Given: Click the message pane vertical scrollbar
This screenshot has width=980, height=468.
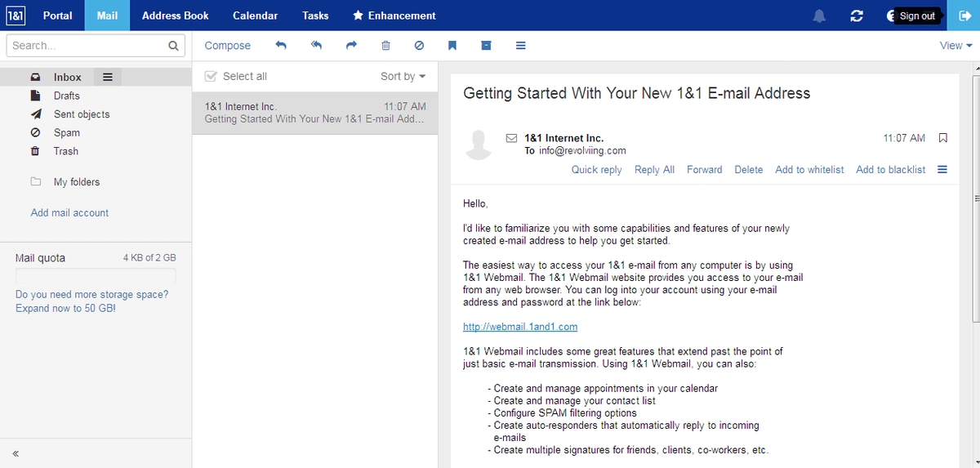Looking at the screenshot, I should [975, 198].
